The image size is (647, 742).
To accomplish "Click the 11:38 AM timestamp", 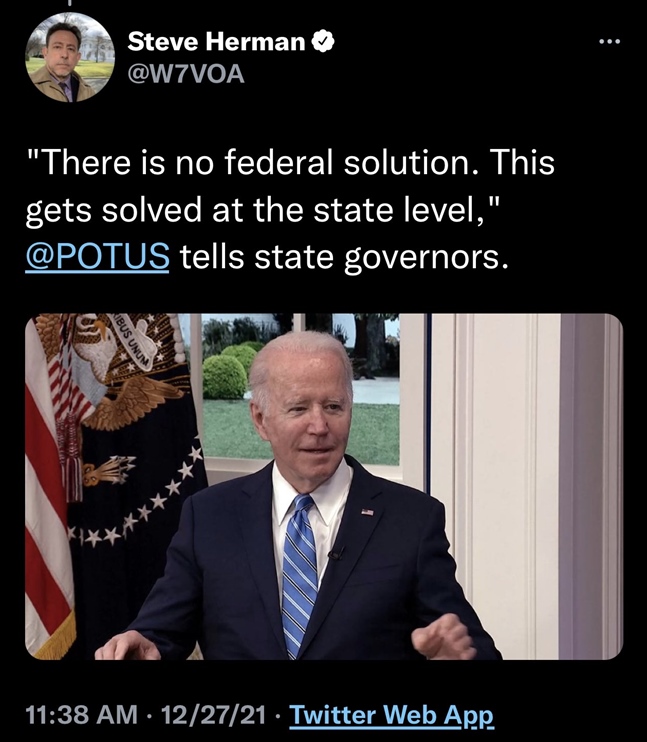I will click(81, 715).
